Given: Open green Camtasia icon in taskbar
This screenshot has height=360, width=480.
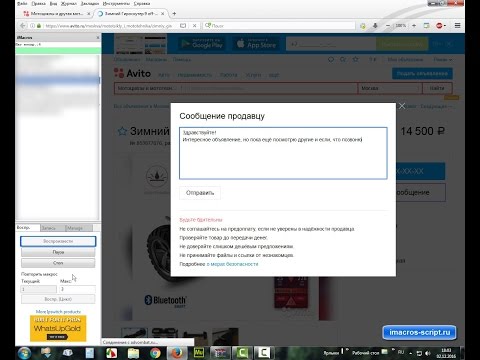Looking at the screenshot, I should (x=242, y=353).
